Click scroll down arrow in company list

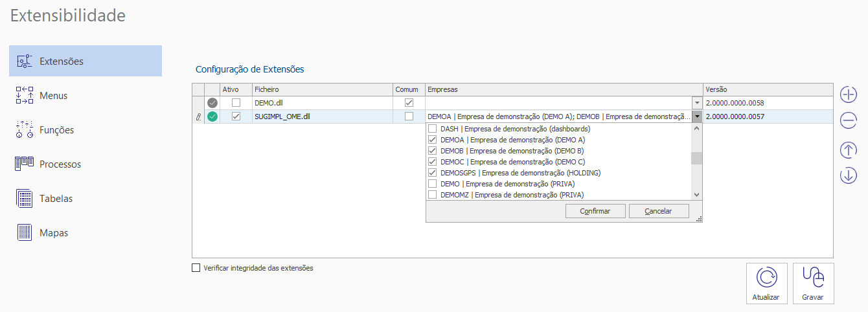point(697,194)
